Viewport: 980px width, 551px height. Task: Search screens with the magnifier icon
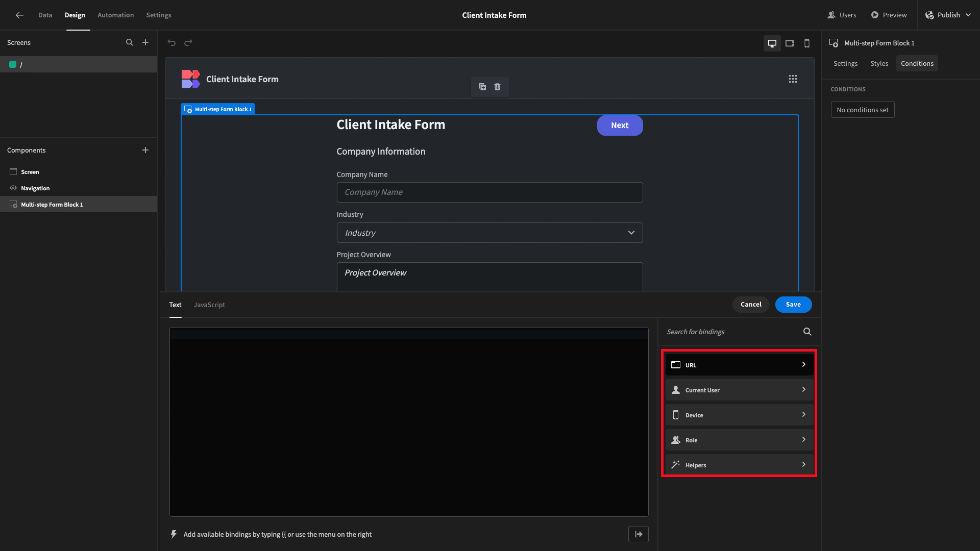(130, 43)
